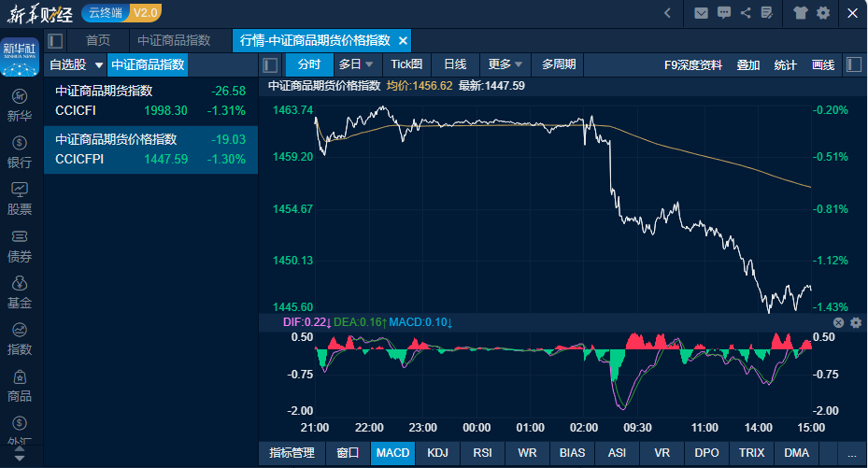Open the 新华 sidebar section
The image size is (868, 468).
click(20, 106)
